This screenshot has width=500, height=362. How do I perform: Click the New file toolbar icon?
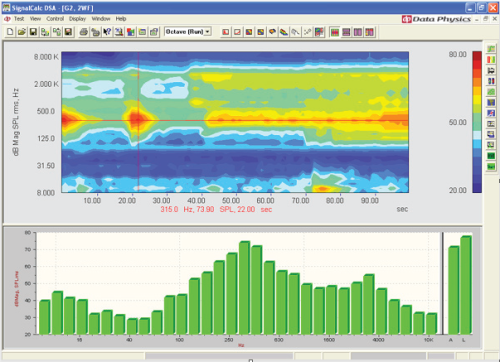click(10, 32)
